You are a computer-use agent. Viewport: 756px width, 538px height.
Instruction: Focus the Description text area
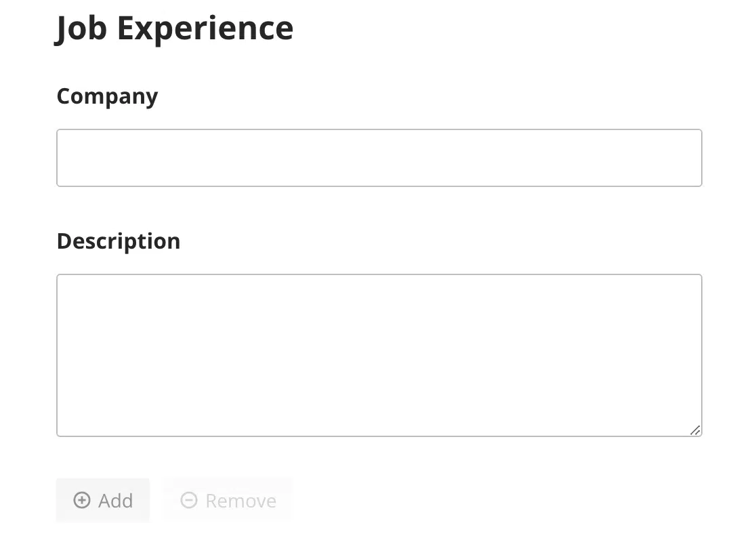pos(379,355)
